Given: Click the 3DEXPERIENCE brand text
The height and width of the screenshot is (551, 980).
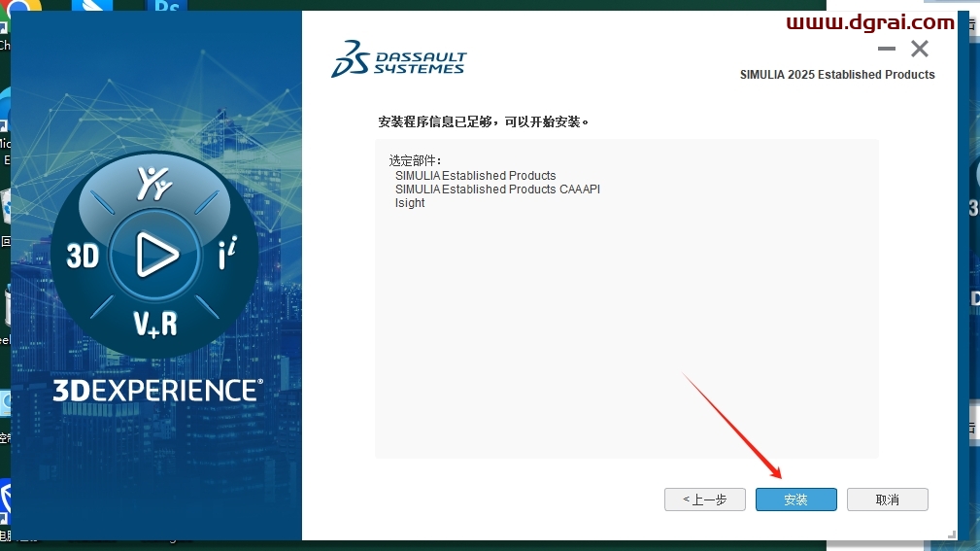Looking at the screenshot, I should pos(157,391).
